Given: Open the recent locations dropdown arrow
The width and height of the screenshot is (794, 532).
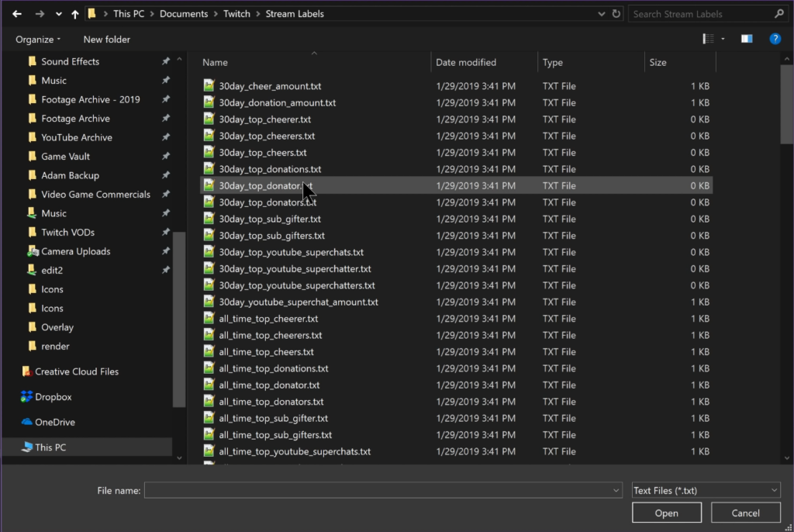Looking at the screenshot, I should coord(59,14).
